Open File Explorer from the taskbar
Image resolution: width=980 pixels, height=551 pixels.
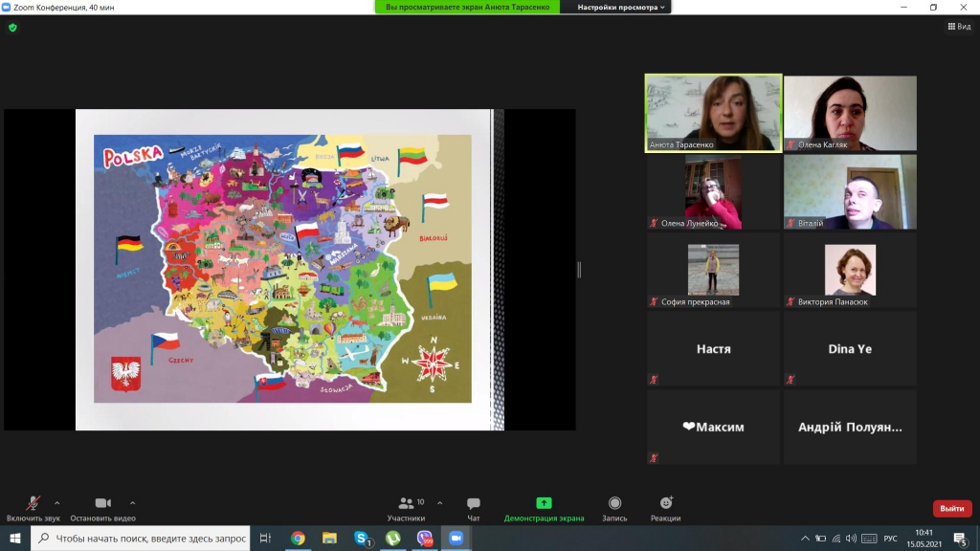tap(329, 538)
